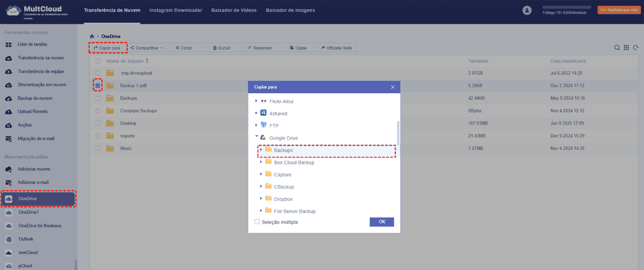Switch to grid view icon
The width and height of the screenshot is (644, 270).
pyautogui.click(x=626, y=48)
